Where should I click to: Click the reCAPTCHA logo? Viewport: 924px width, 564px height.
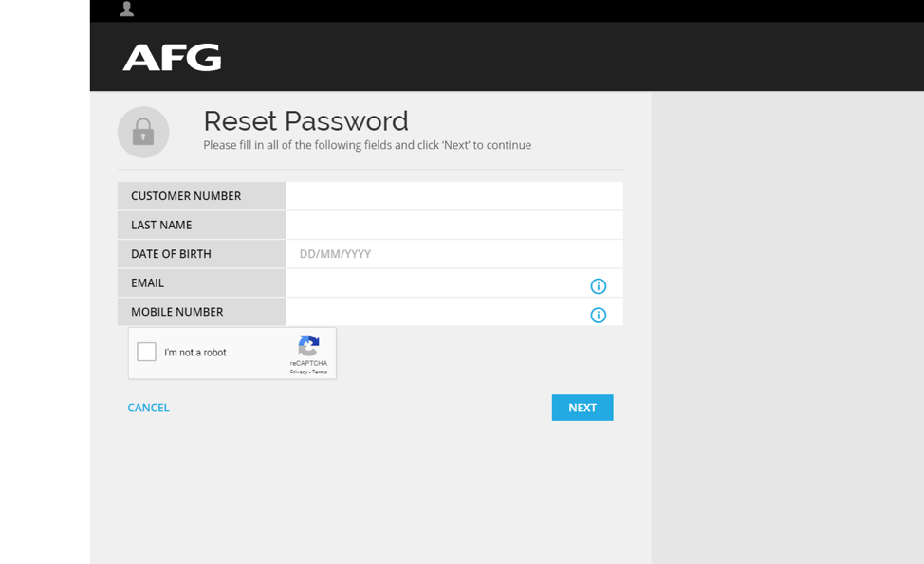click(308, 346)
